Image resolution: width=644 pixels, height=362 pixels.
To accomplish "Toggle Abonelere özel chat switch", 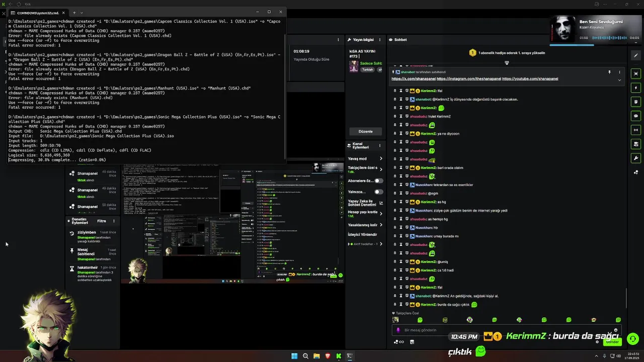I will [x=378, y=180].
